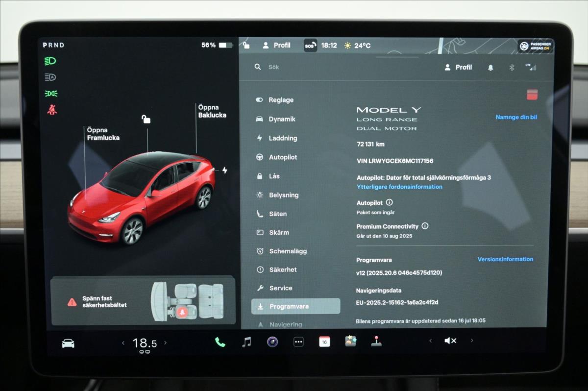Click Namnge din bil link
Viewport: 588px width, 391px height.
516,118
